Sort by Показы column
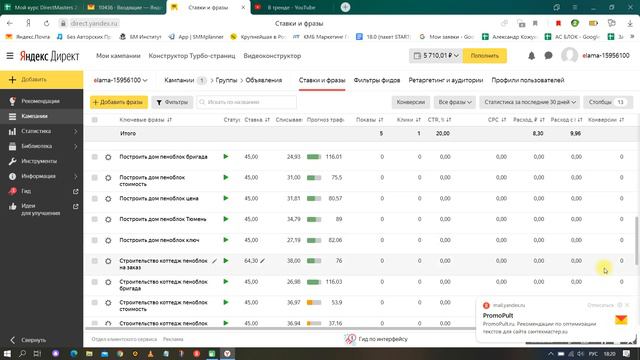The image size is (640, 360). [369, 120]
